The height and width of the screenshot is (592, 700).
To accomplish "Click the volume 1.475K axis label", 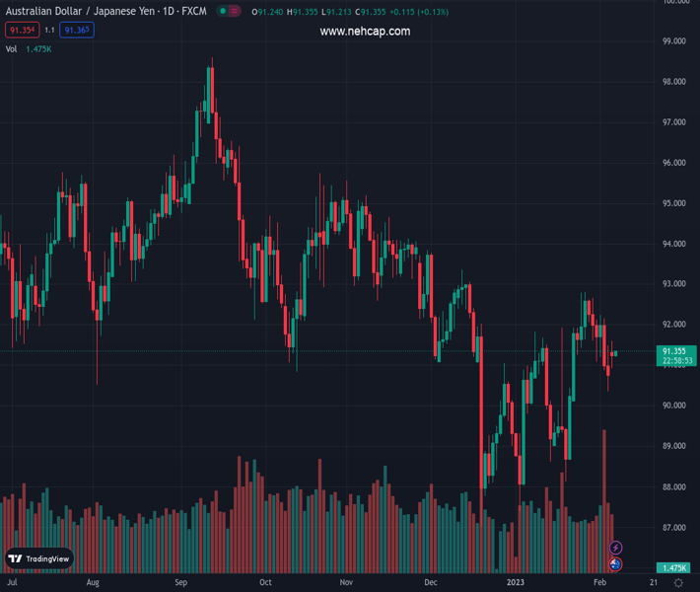I will pyautogui.click(x=674, y=568).
